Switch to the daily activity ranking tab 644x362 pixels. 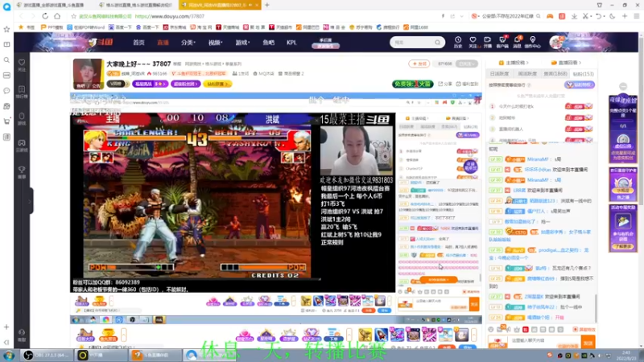499,74
